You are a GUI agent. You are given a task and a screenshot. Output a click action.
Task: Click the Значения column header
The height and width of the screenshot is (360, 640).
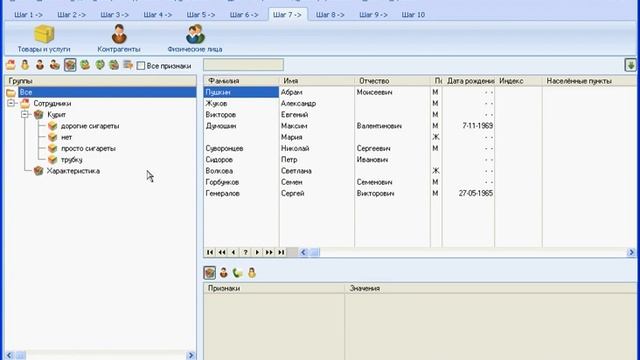coord(491,288)
